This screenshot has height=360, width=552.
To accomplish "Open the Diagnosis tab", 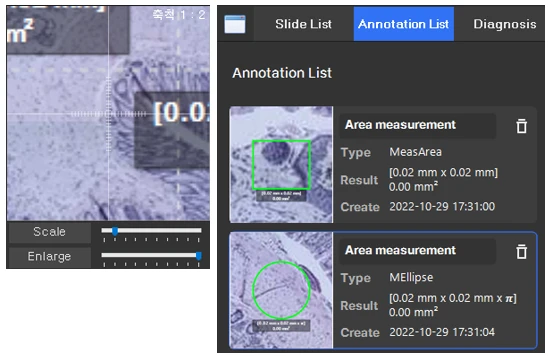I will [504, 24].
